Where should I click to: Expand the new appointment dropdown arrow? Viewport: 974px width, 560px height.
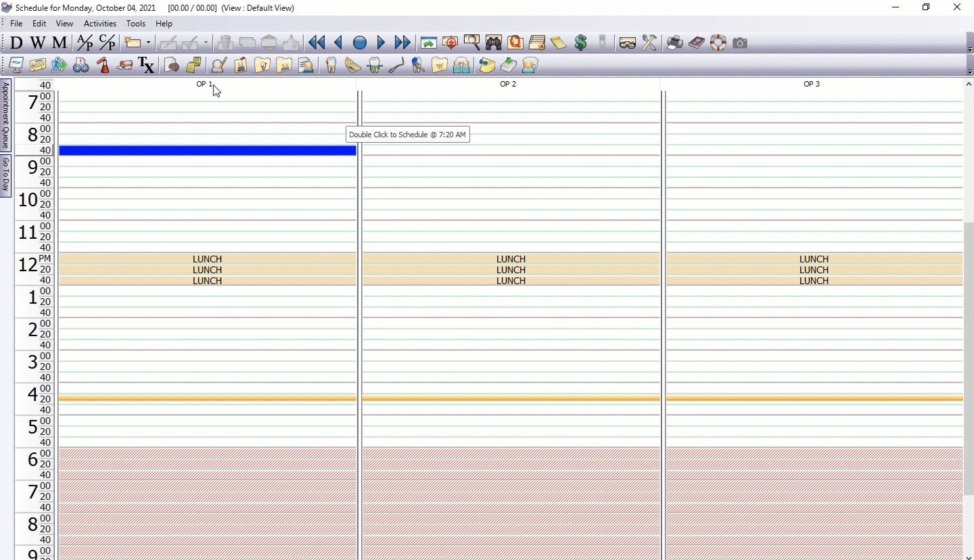click(x=148, y=43)
